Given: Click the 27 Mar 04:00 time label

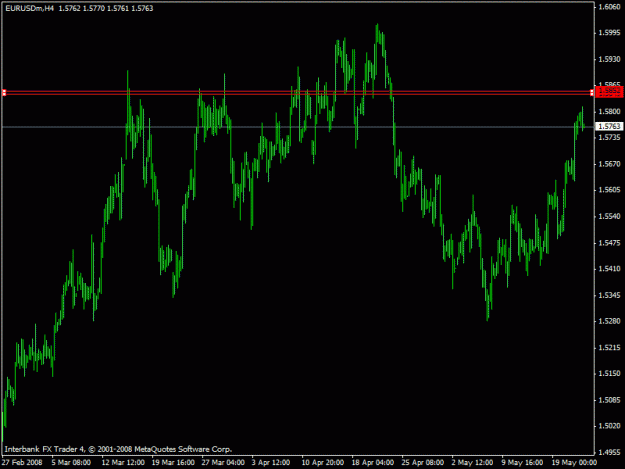Looking at the screenshot, I should 223,462.
